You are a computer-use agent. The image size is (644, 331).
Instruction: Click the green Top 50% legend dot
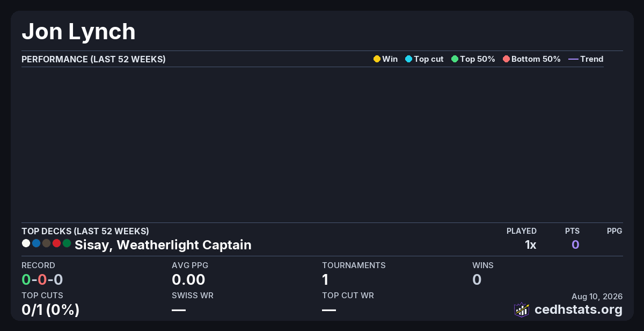tap(455, 59)
